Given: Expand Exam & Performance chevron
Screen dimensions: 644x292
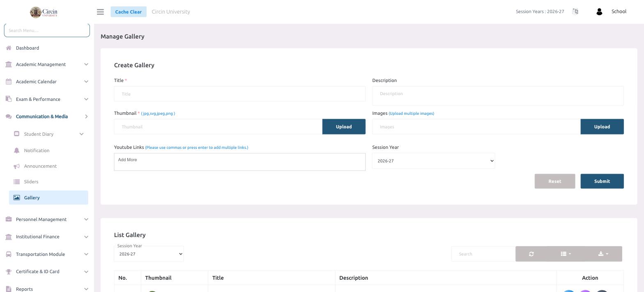Looking at the screenshot, I should [86, 99].
